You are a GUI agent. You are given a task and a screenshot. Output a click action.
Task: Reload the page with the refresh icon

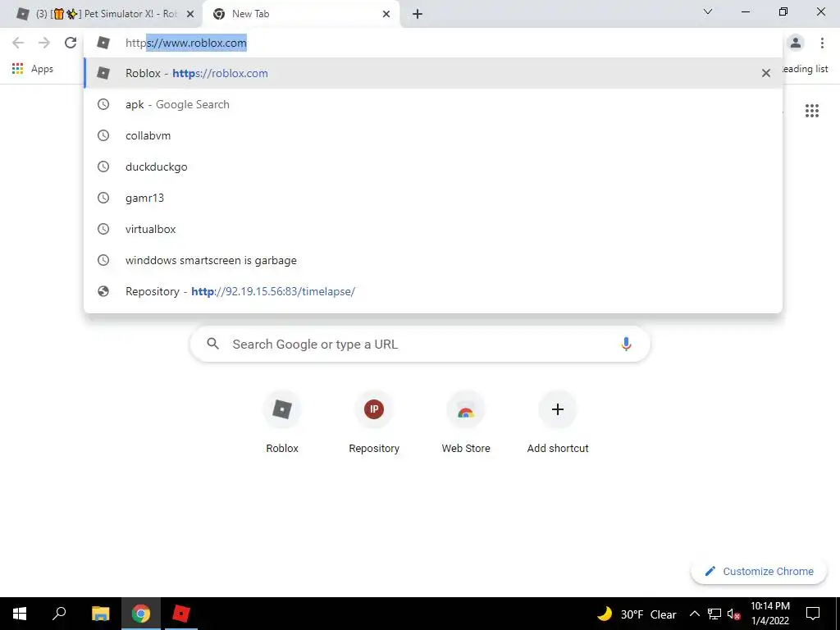71,43
